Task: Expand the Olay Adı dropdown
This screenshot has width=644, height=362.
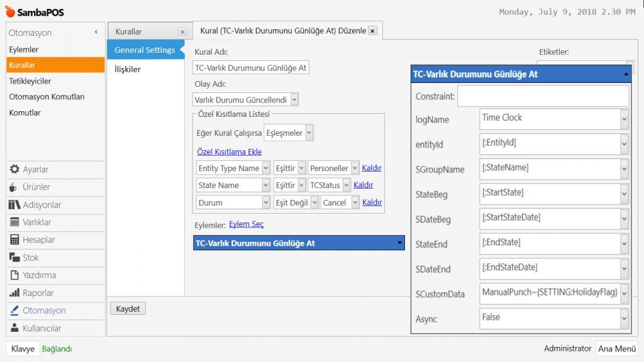Action: coord(295,100)
